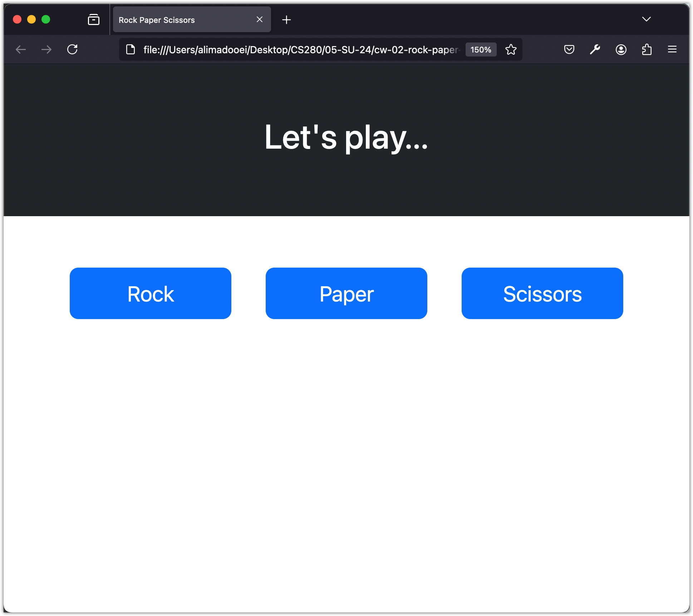The image size is (693, 616).
Task: Focus the file URL address bar
Action: tap(300, 50)
